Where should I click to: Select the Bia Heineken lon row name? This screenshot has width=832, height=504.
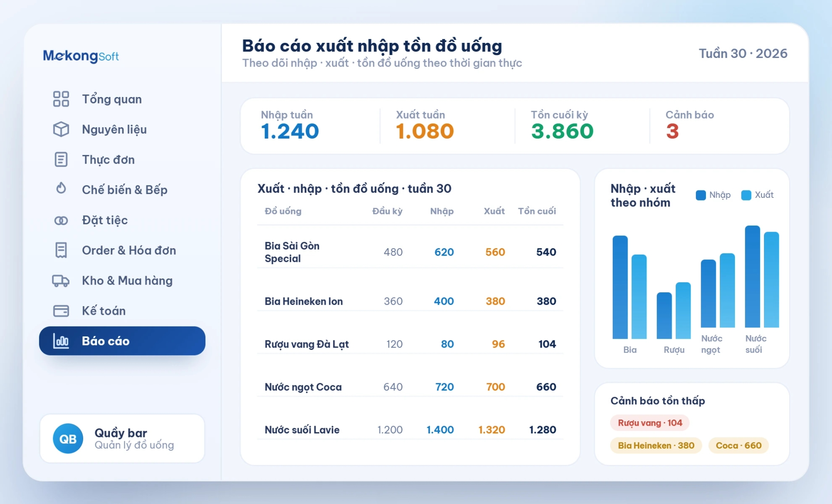(304, 301)
